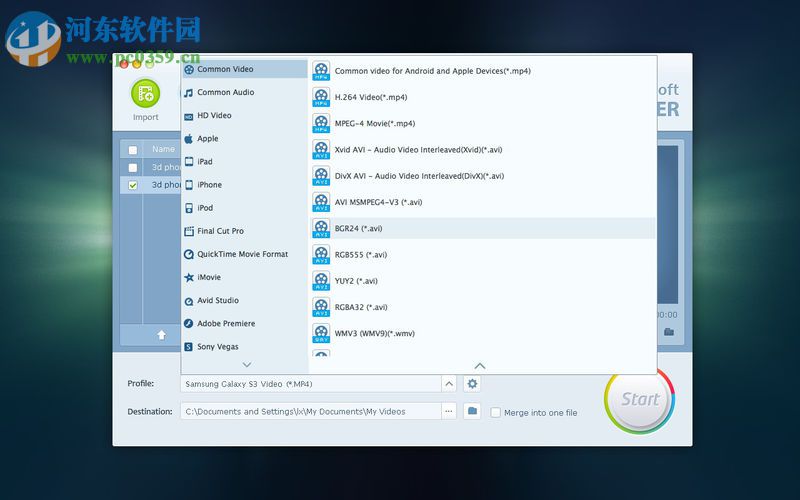800x500 pixels.
Task: Collapse the format list with the up chevron
Action: pyautogui.click(x=480, y=366)
